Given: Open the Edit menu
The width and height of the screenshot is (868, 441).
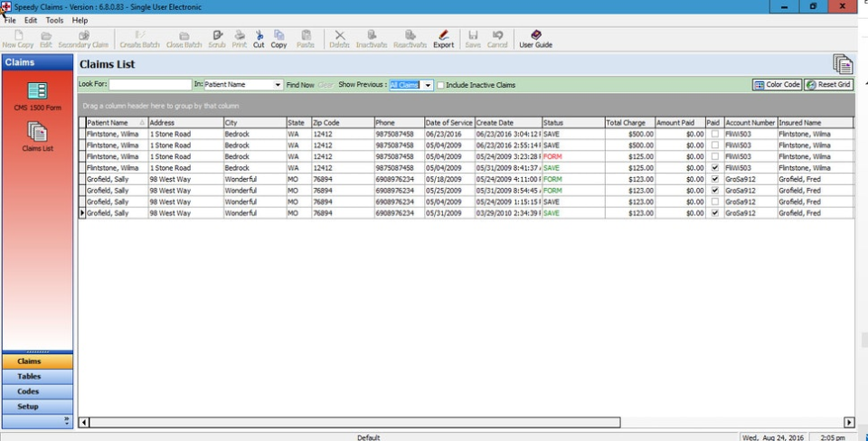Looking at the screenshot, I should click(x=31, y=21).
